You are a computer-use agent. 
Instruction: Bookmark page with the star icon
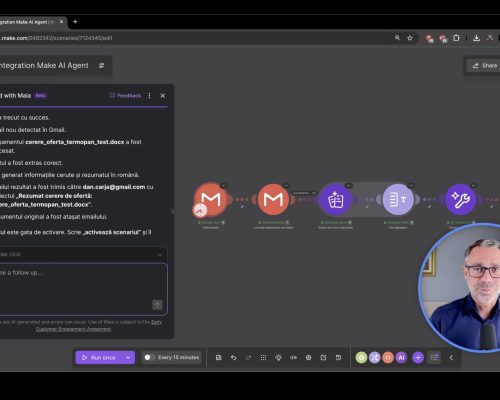click(410, 38)
